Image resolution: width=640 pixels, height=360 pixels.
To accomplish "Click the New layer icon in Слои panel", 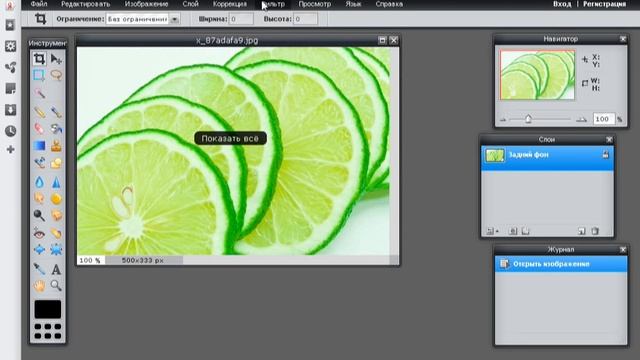I will (x=581, y=231).
